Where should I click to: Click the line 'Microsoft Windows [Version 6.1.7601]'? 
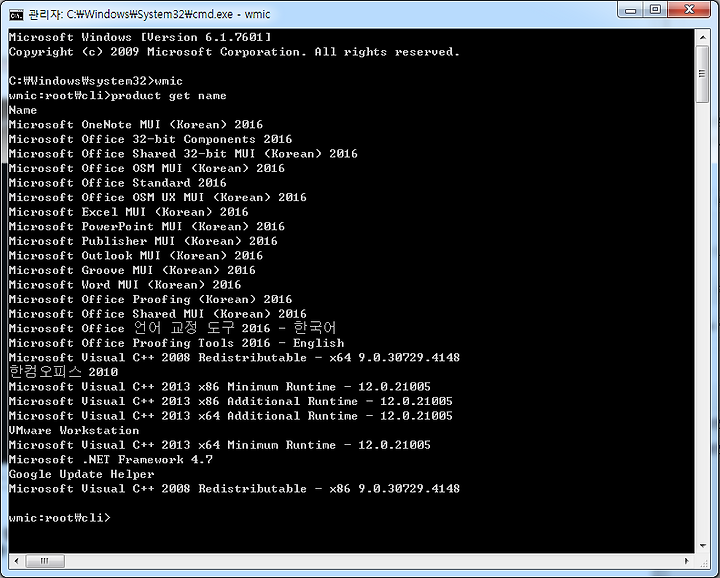click(140, 37)
